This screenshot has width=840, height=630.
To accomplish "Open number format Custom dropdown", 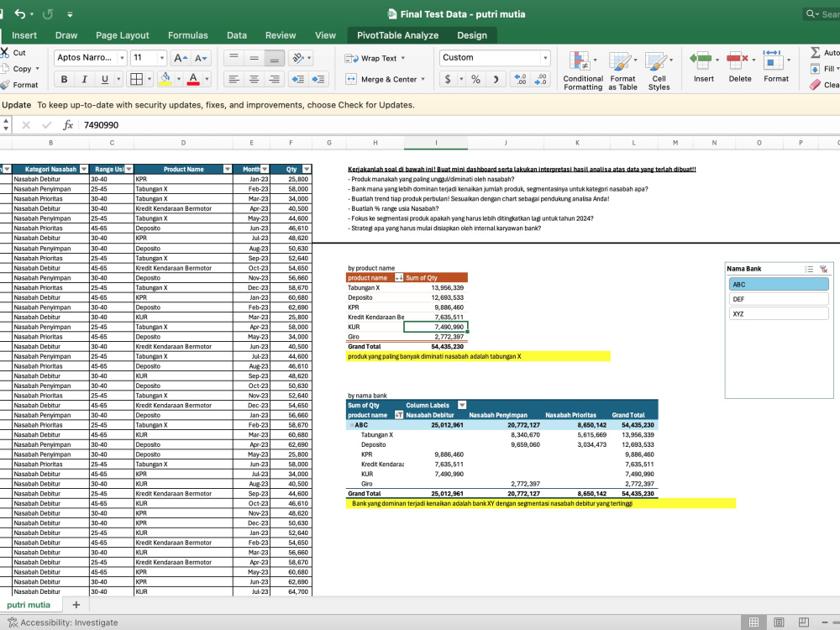I will 545,58.
